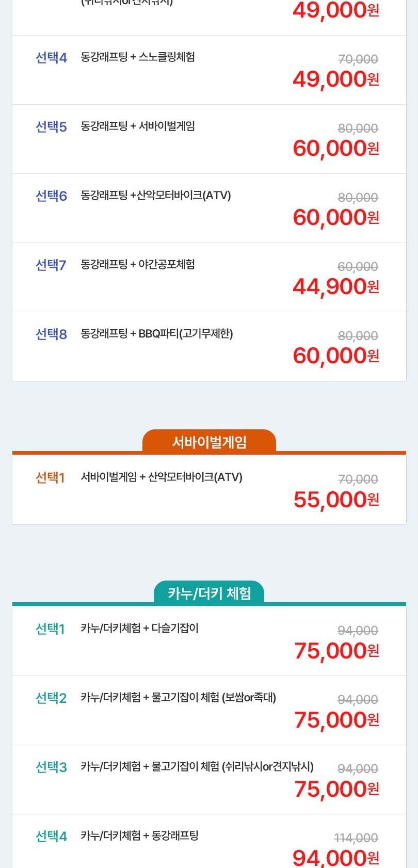418x868 pixels.
Task: Click the teal 카누/더키 체험 section header
Action: point(209,593)
